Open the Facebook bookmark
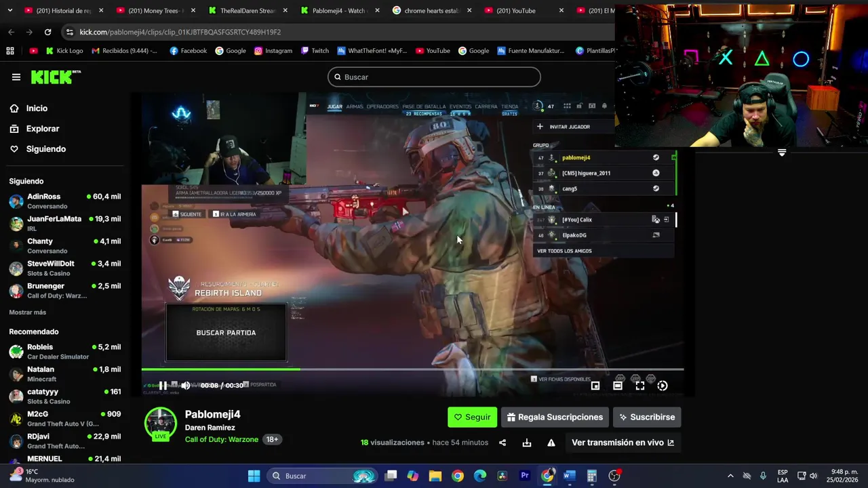Viewport: 868px width, 488px height. coord(189,51)
